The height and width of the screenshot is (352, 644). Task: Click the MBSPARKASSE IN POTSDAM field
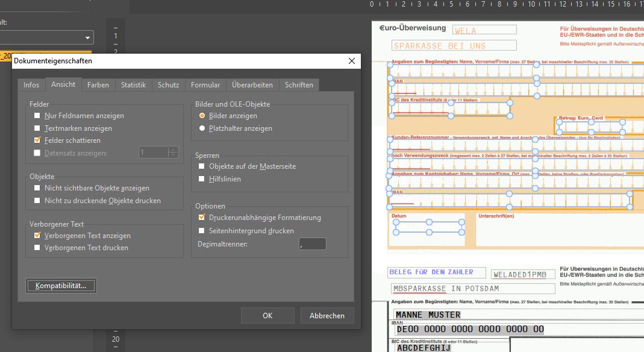tap(473, 289)
